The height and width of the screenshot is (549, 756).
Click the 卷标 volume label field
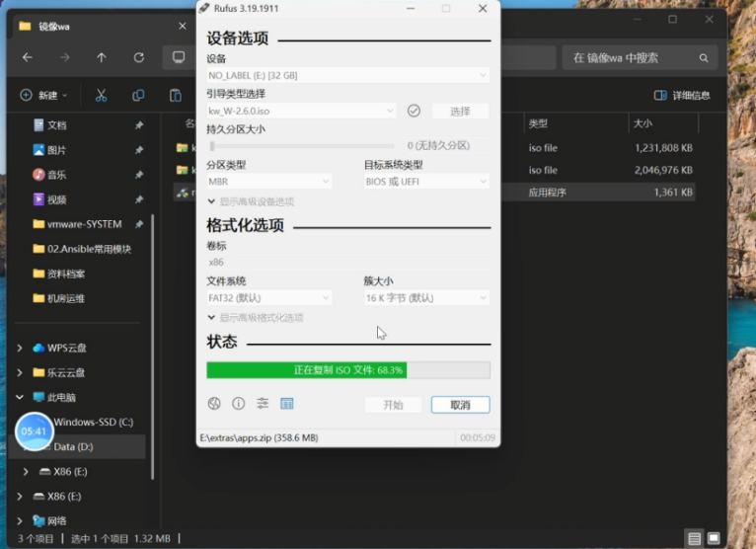coord(347,262)
